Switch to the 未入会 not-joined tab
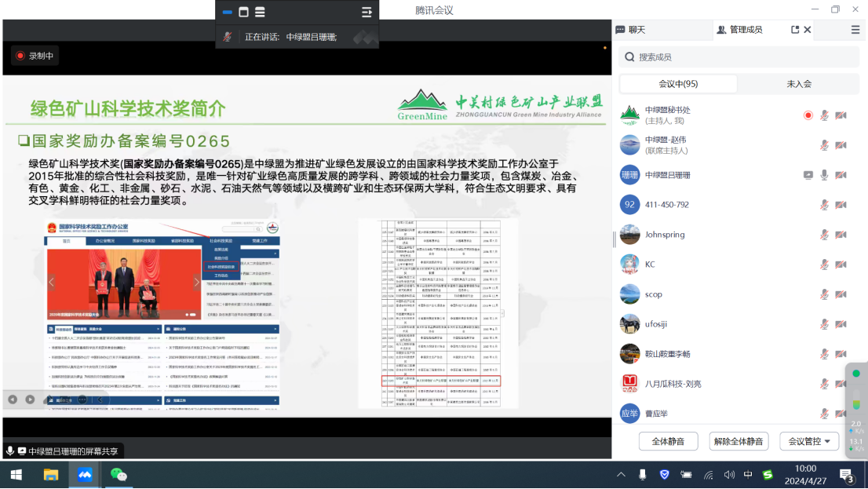 tap(799, 84)
